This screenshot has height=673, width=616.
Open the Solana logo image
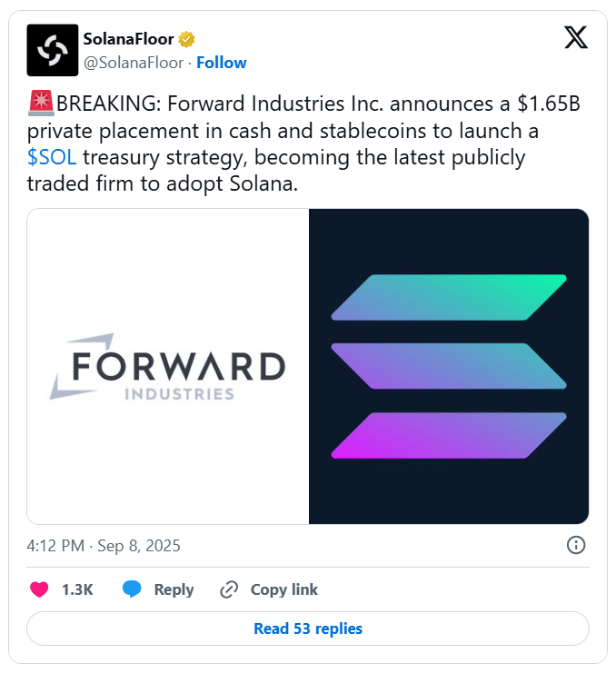coord(449,366)
